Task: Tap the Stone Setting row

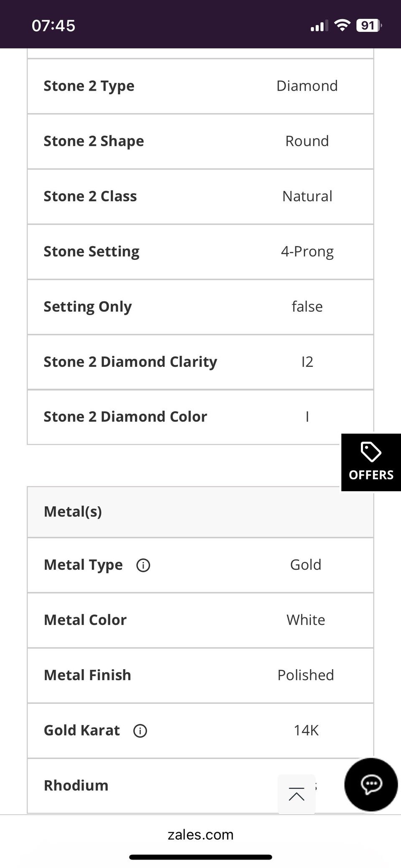Action: [200, 251]
